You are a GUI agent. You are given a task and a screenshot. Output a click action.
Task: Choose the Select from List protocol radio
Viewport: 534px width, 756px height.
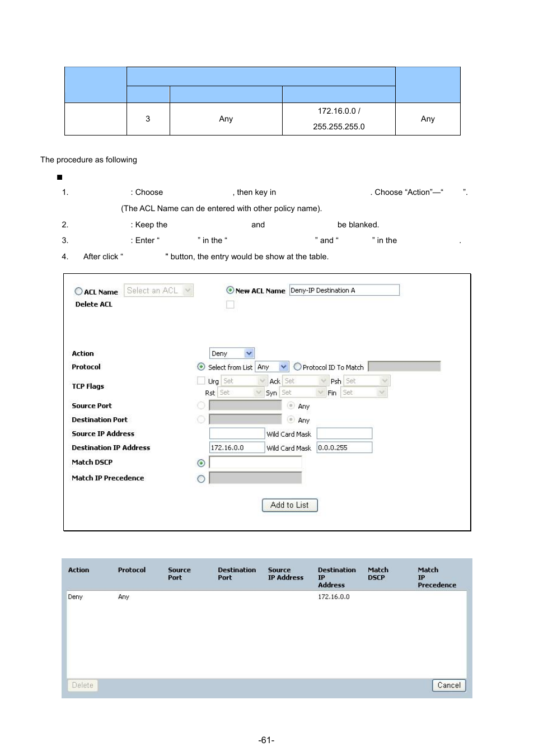(x=201, y=367)
